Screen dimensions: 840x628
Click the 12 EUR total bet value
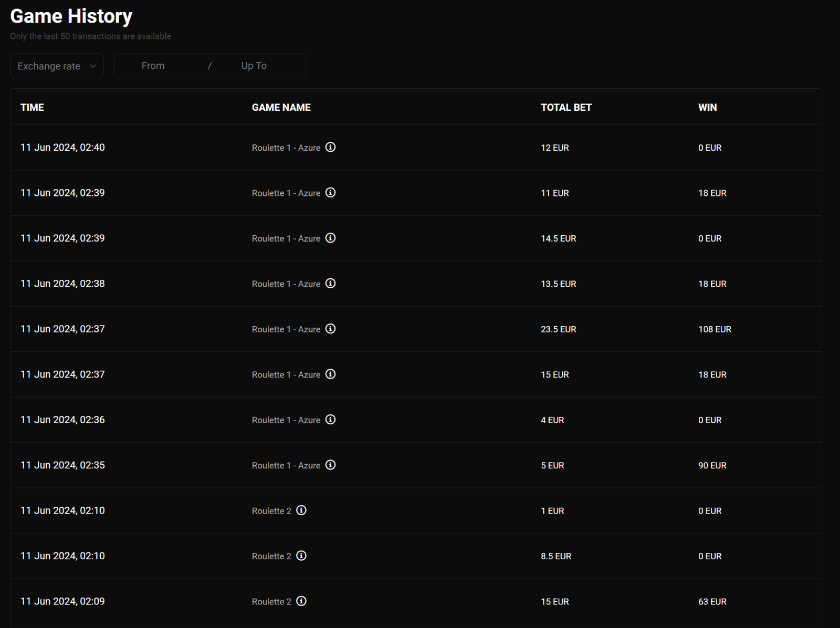click(x=554, y=148)
